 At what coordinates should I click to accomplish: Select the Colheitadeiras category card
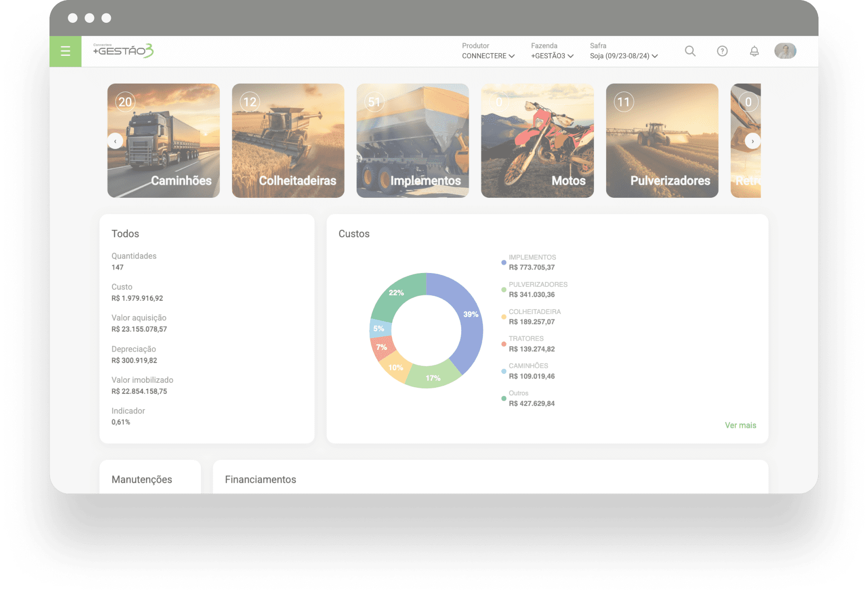coord(288,141)
